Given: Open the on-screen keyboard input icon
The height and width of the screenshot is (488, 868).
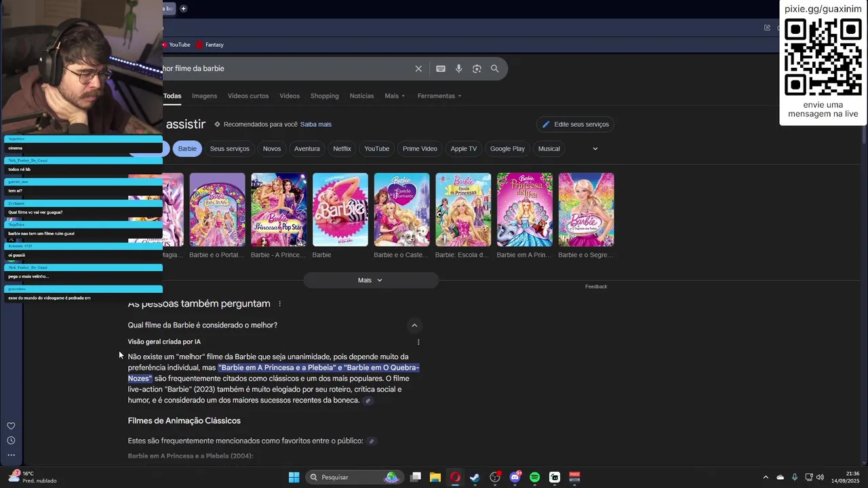Looking at the screenshot, I should pyautogui.click(x=441, y=68).
